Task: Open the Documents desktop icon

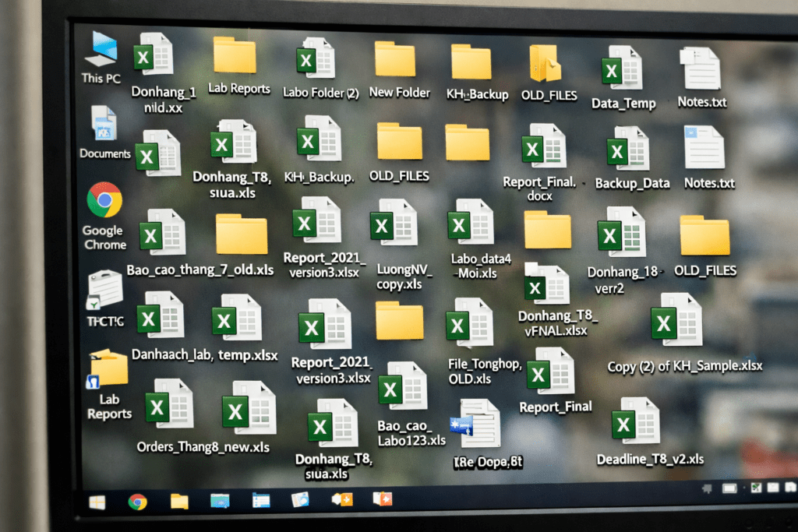Action: 104,125
